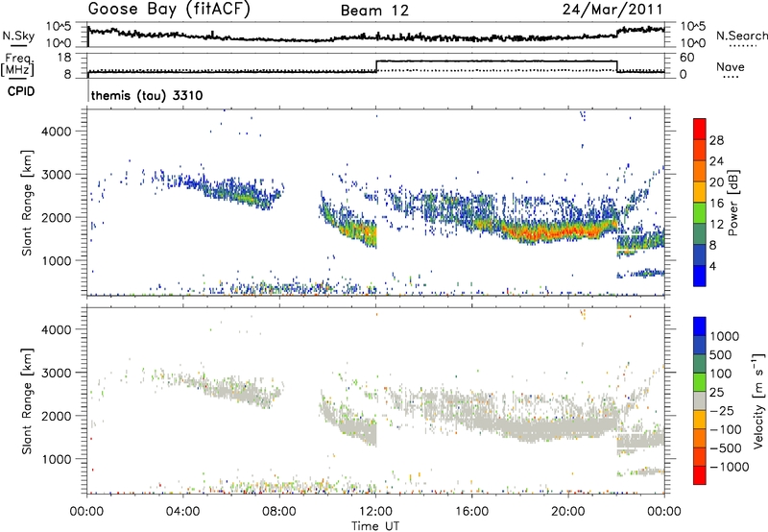Click the 'N.Search' legend label
768x532 pixels.
[741, 36]
